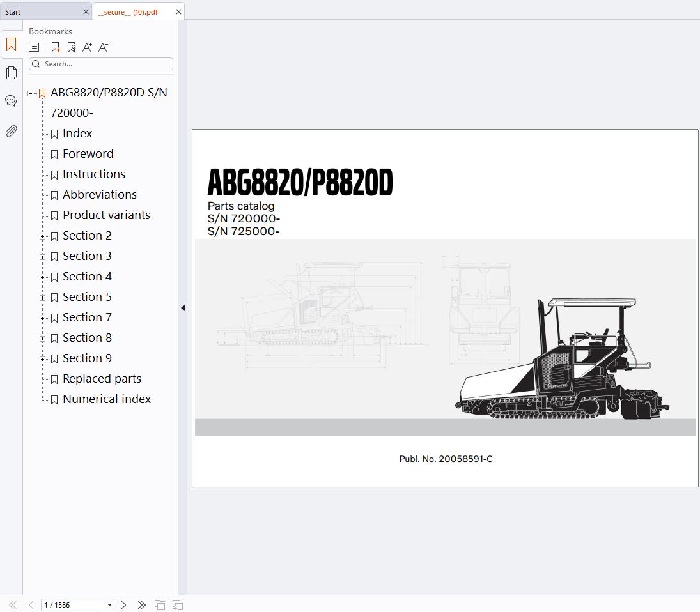
Task: Open the Foreword bookmark
Action: [x=88, y=154]
